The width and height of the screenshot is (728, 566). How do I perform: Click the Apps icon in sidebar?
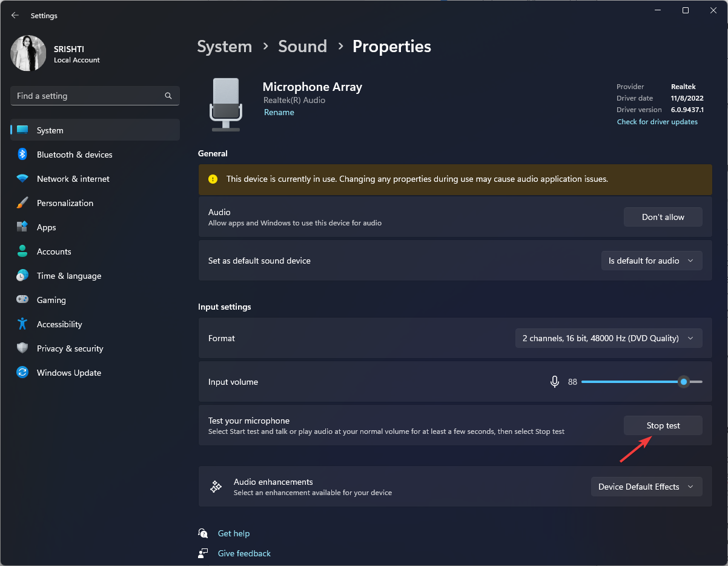22,227
